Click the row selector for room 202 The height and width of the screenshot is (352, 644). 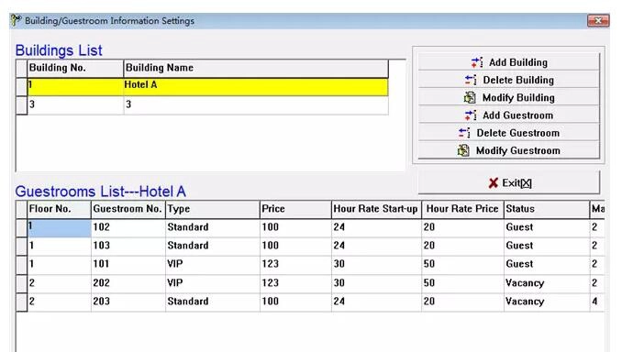click(21, 283)
